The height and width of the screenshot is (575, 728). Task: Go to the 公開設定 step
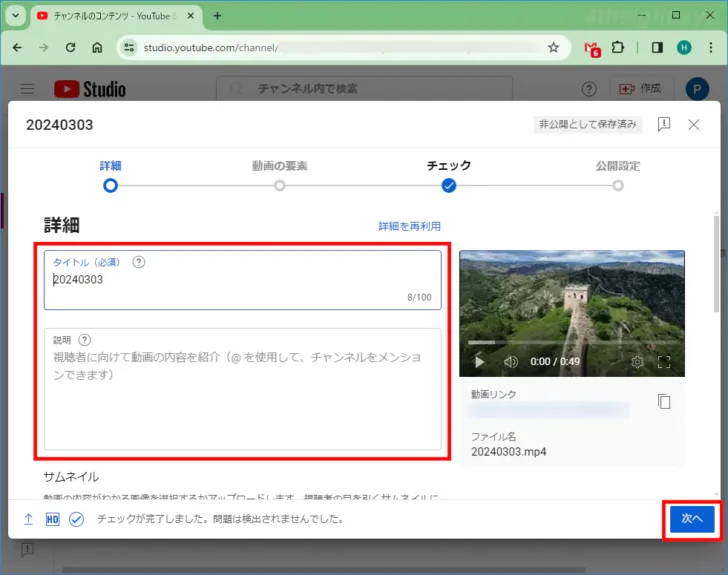618,177
